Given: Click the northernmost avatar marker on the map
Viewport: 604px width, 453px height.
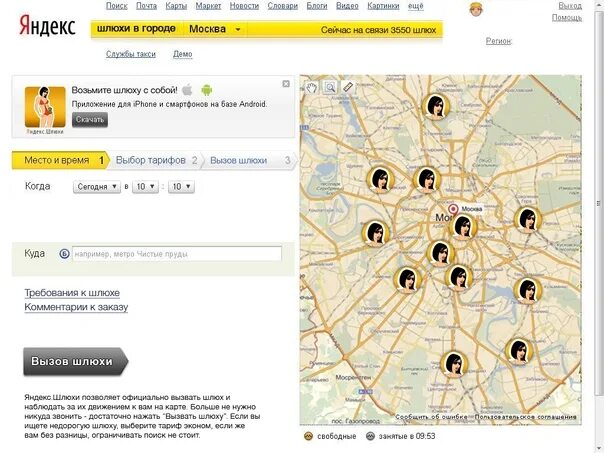Looking at the screenshot, I should [436, 107].
